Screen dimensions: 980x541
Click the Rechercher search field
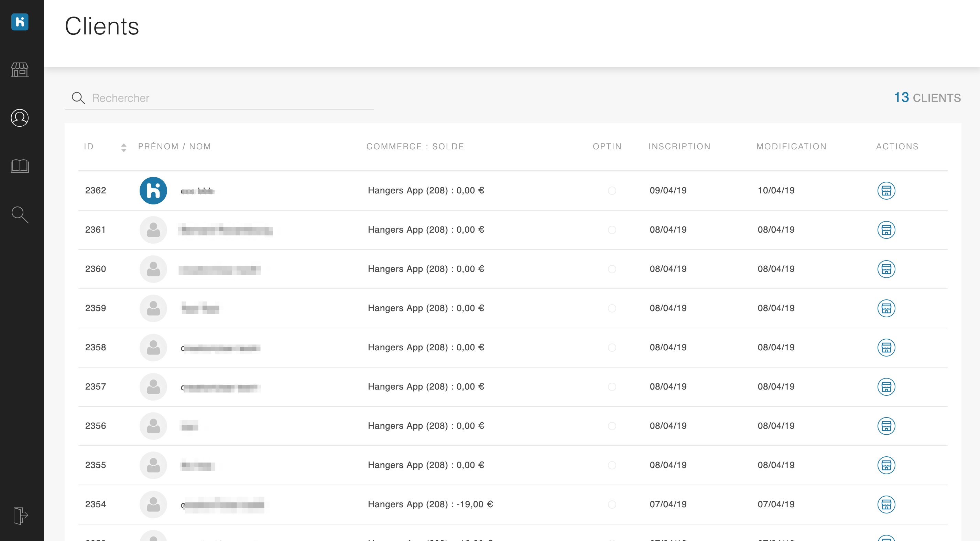pyautogui.click(x=219, y=98)
